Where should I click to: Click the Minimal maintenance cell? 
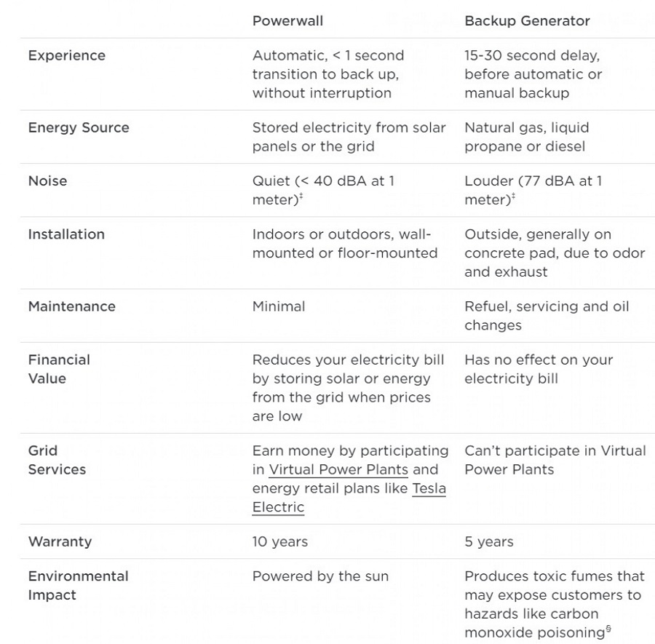tap(278, 306)
